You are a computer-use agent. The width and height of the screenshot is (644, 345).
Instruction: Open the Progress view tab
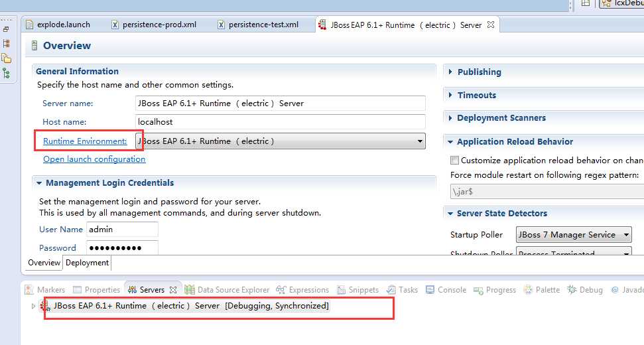click(495, 290)
